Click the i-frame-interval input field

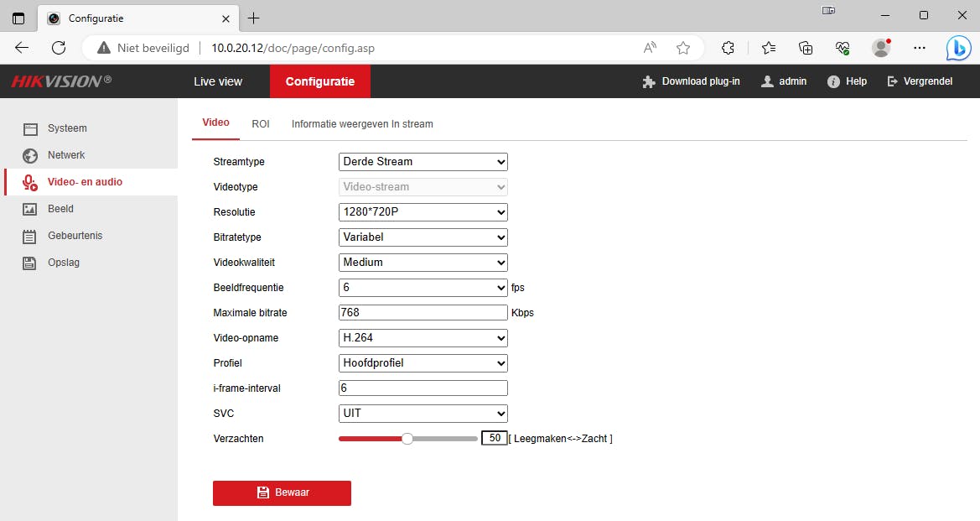[423, 388]
